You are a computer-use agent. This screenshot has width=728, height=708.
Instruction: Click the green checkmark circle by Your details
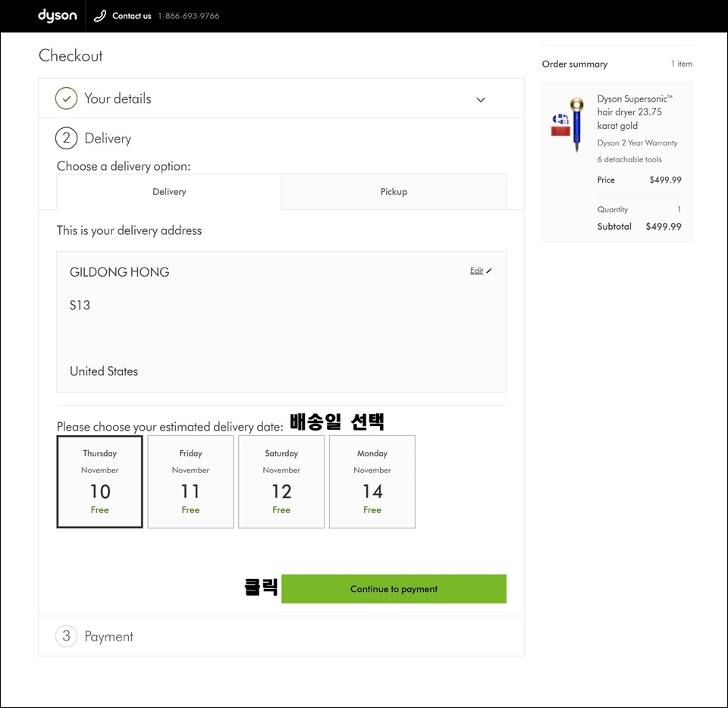point(67,99)
